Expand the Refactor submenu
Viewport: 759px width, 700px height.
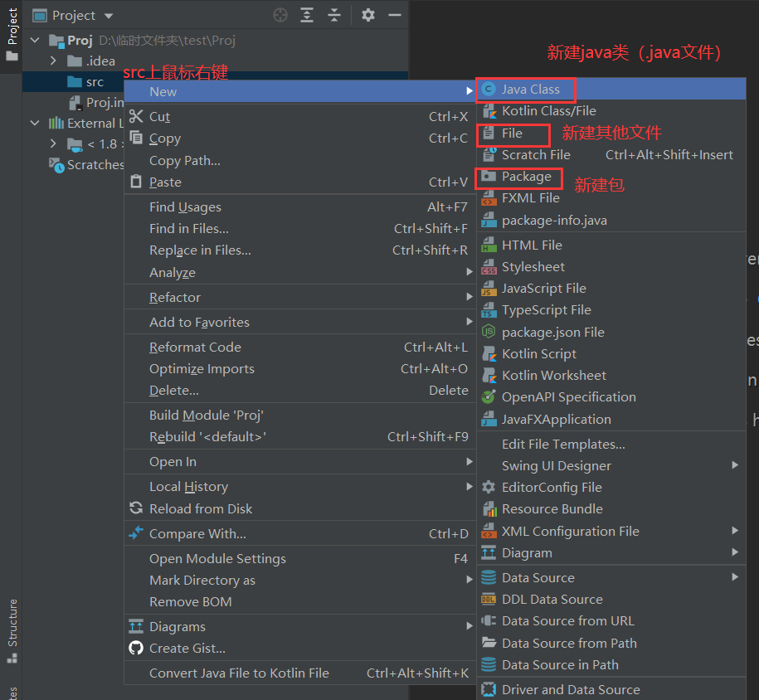pos(469,296)
